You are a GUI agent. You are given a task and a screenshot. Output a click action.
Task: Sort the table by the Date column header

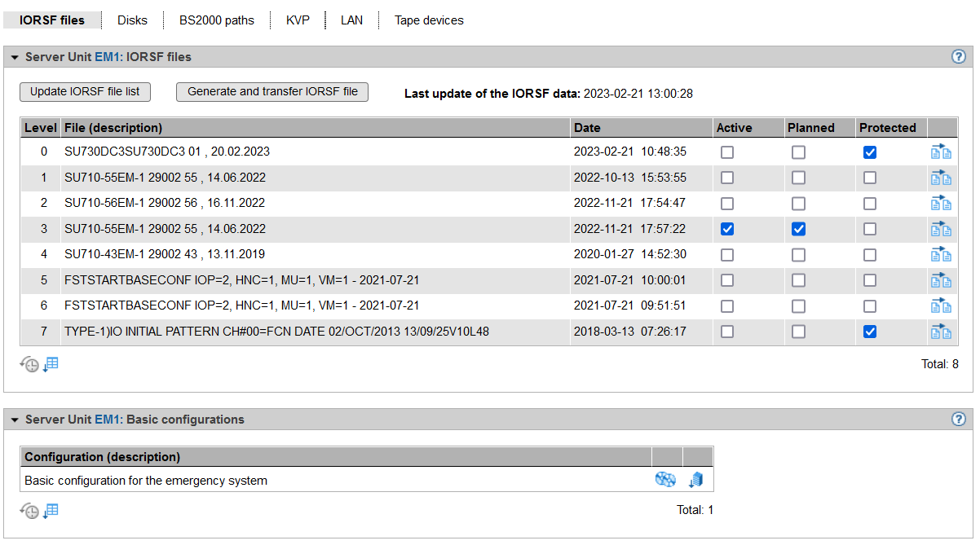click(587, 128)
